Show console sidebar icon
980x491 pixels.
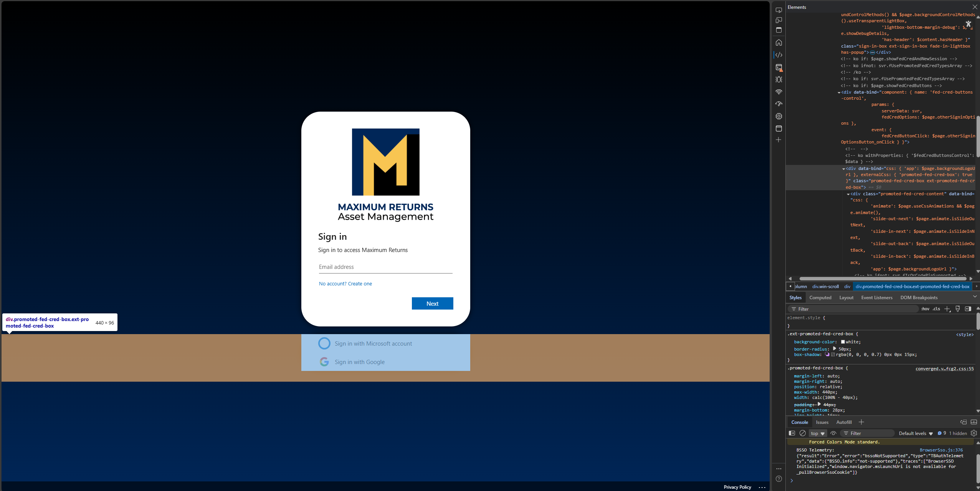792,433
